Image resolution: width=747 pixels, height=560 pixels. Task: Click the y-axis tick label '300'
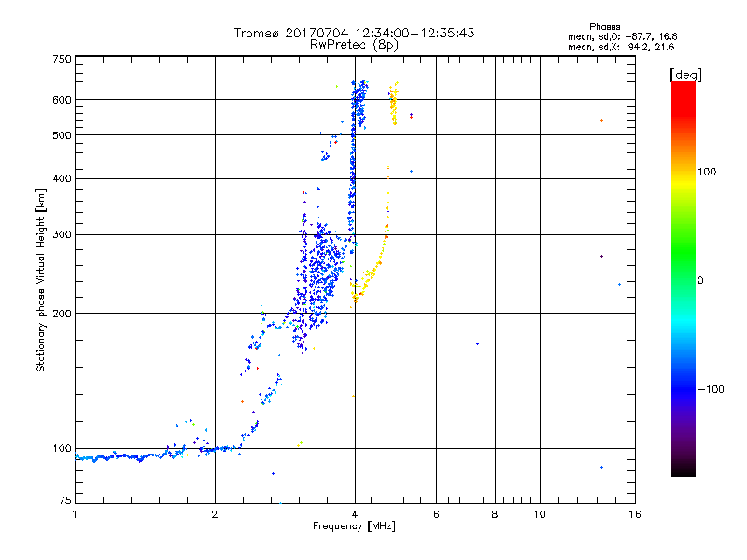point(62,234)
